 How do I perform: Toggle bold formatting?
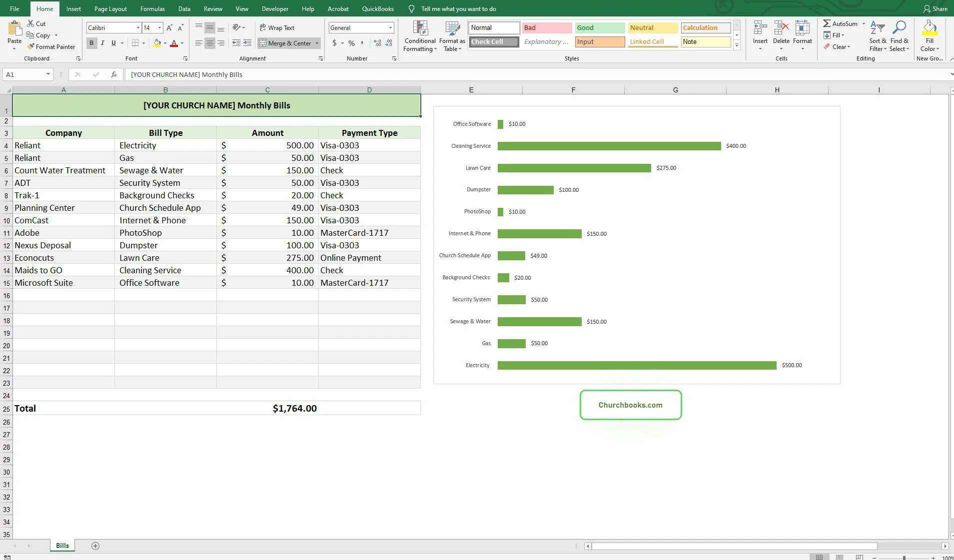[91, 43]
